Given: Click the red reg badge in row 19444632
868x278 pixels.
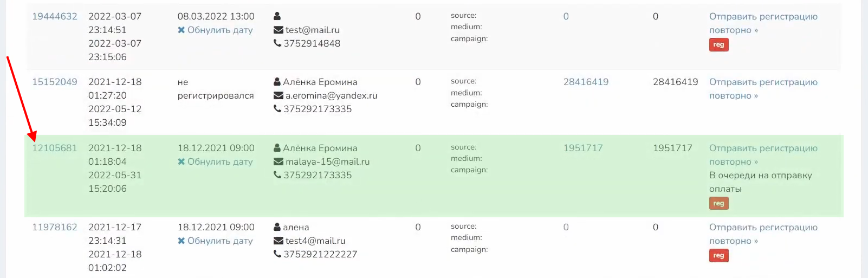Looking at the screenshot, I should click(x=718, y=45).
